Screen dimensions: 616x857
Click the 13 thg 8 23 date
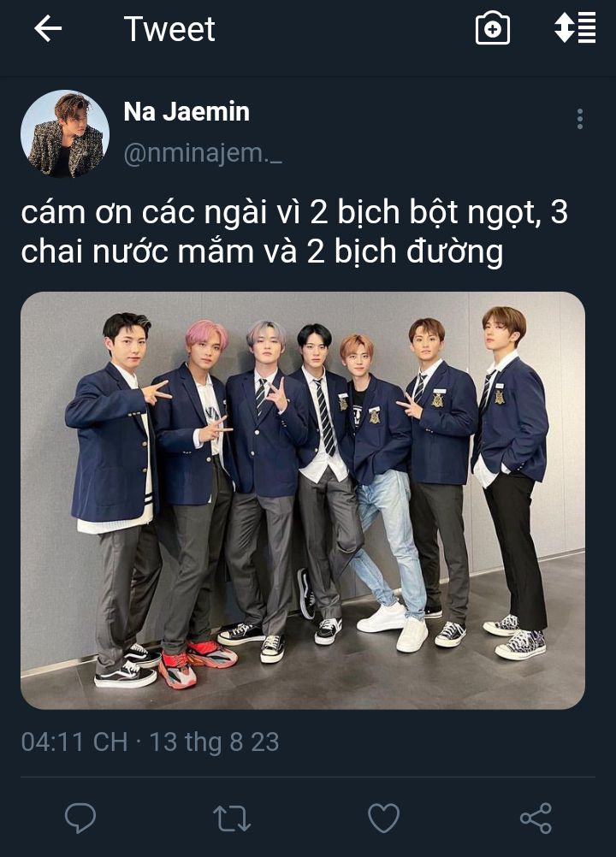coord(214,742)
